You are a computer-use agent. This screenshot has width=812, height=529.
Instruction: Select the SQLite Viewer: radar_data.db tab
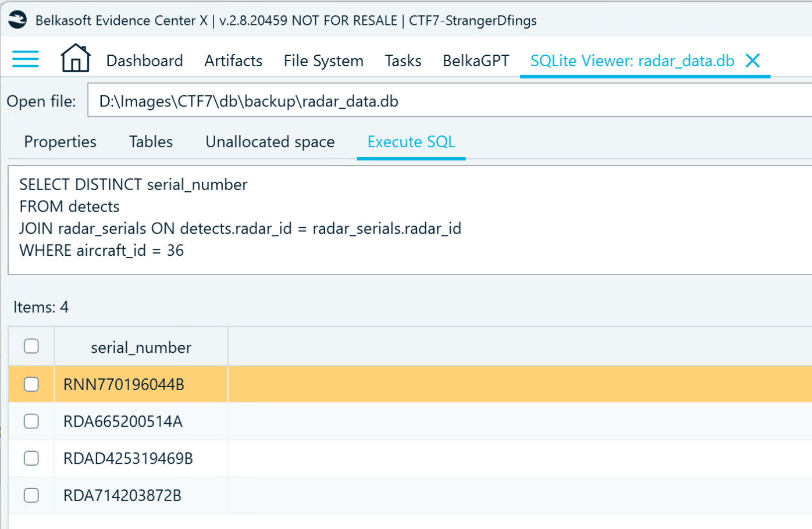pos(632,60)
